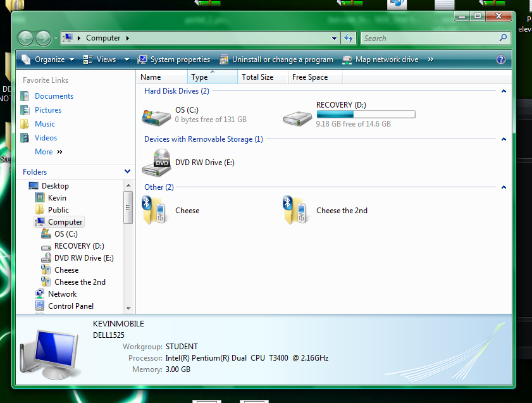Expand the arrow after Computer in address bar
This screenshot has height=403, width=532.
tap(128, 38)
